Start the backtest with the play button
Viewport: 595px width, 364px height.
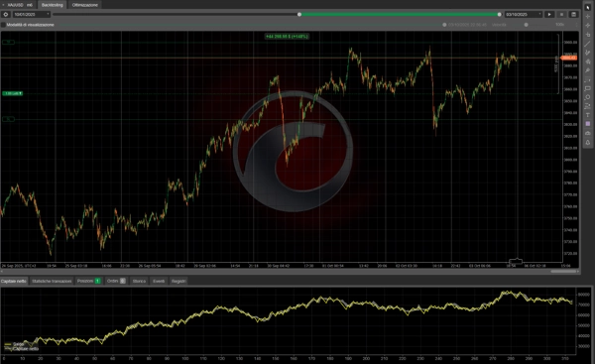(x=549, y=15)
